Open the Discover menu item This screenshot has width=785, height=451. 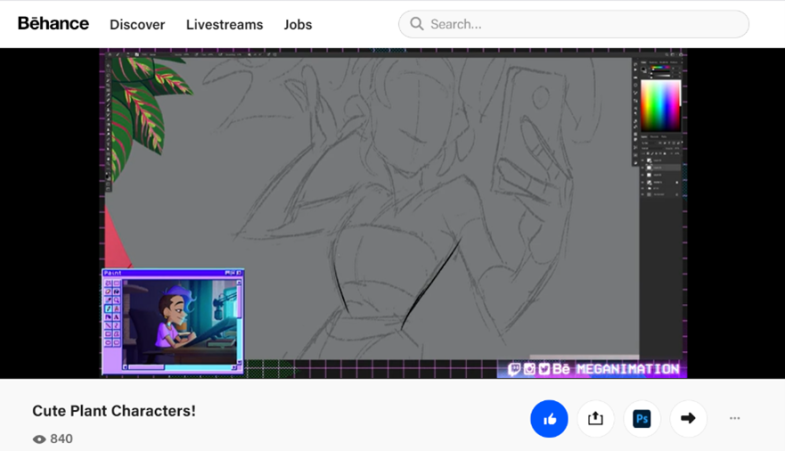pyautogui.click(x=137, y=24)
